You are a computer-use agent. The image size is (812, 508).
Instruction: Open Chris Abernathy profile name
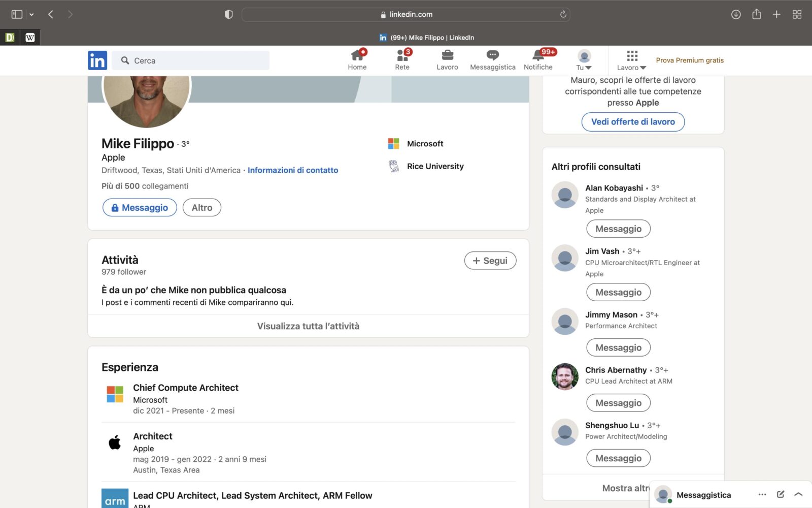click(x=616, y=370)
